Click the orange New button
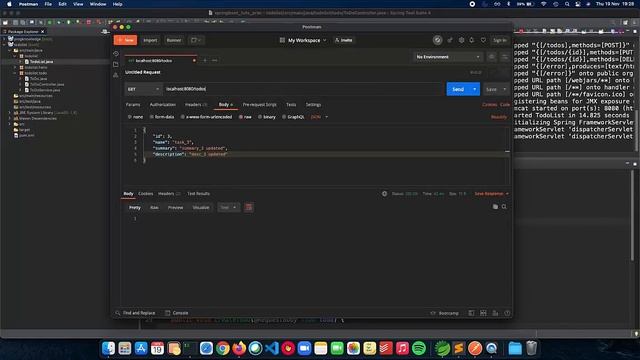The height and width of the screenshot is (360, 640). point(125,40)
